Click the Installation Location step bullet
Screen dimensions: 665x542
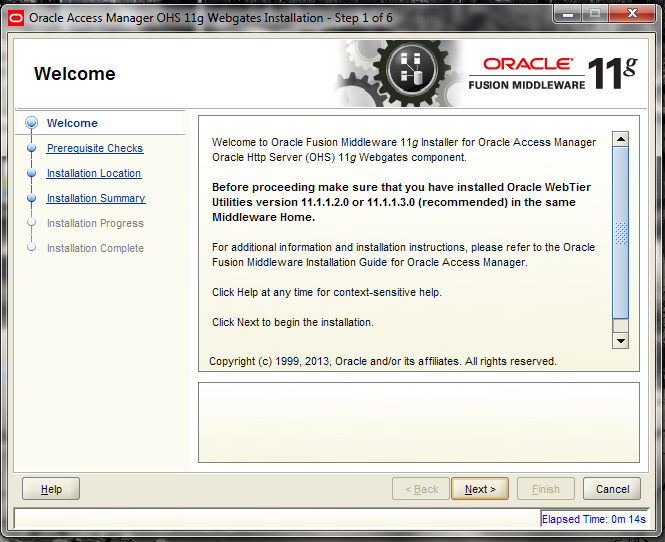click(x=31, y=173)
